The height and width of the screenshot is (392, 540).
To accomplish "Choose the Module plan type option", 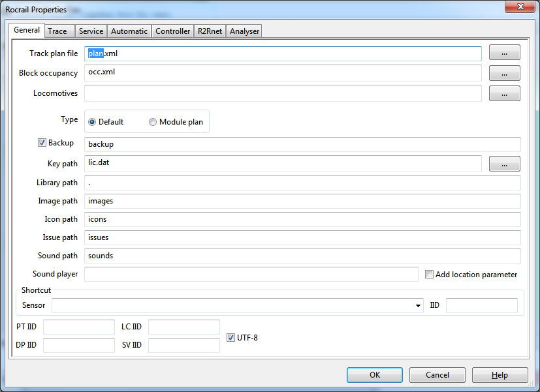I will [x=153, y=122].
